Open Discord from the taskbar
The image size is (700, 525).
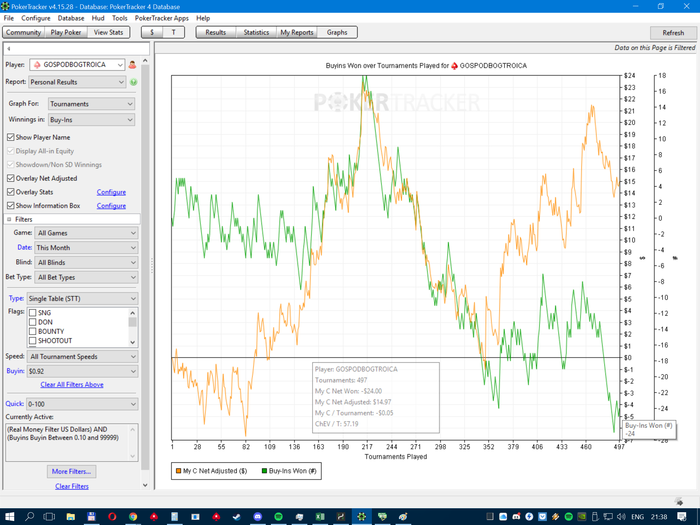pos(258,517)
